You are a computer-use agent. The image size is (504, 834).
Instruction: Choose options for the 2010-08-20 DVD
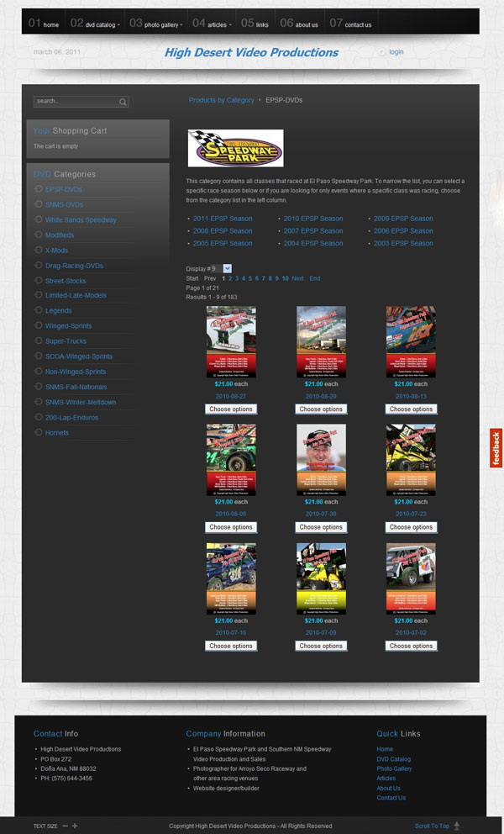point(321,409)
